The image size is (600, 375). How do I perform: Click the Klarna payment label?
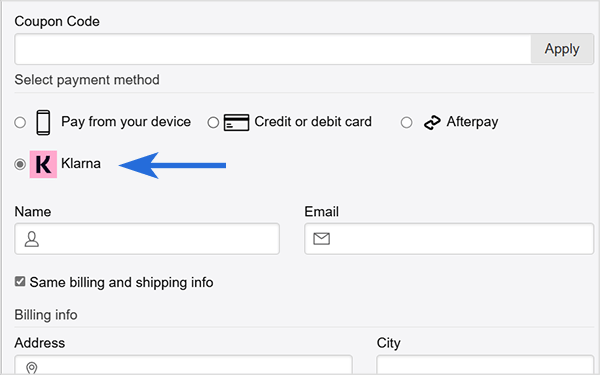click(81, 163)
